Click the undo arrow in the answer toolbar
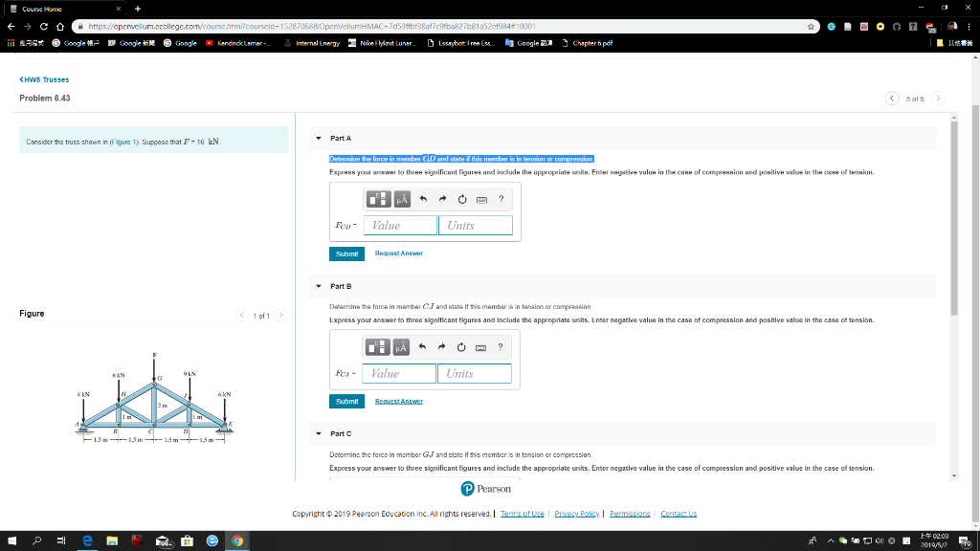This screenshot has width=980, height=551. point(423,198)
